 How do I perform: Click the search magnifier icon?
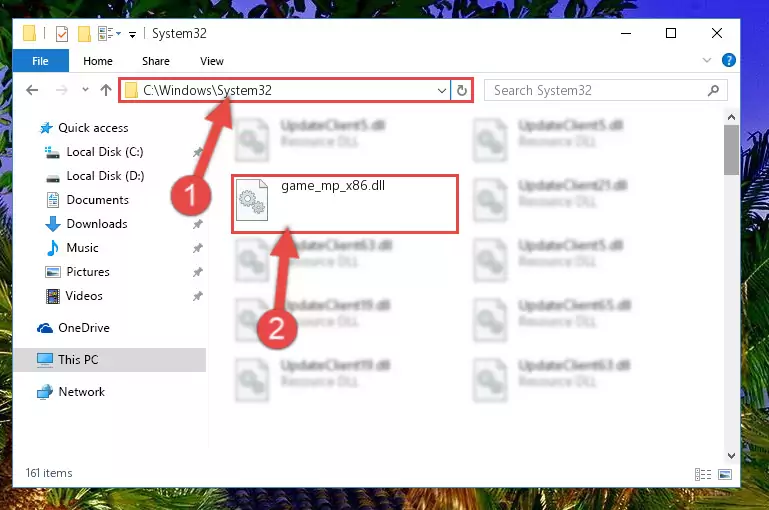click(x=714, y=90)
